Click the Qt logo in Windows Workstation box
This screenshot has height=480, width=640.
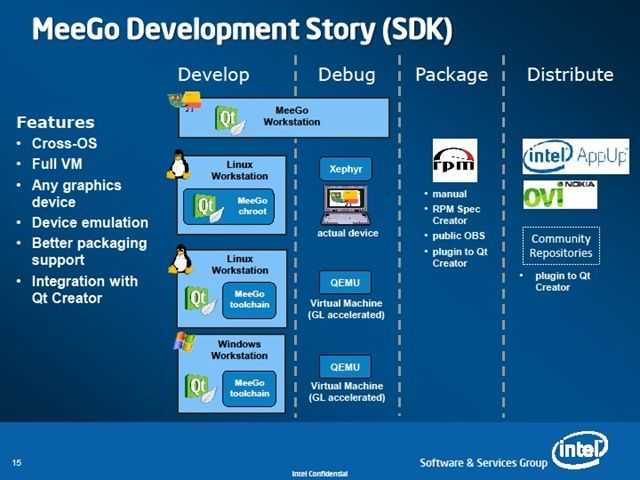200,388
